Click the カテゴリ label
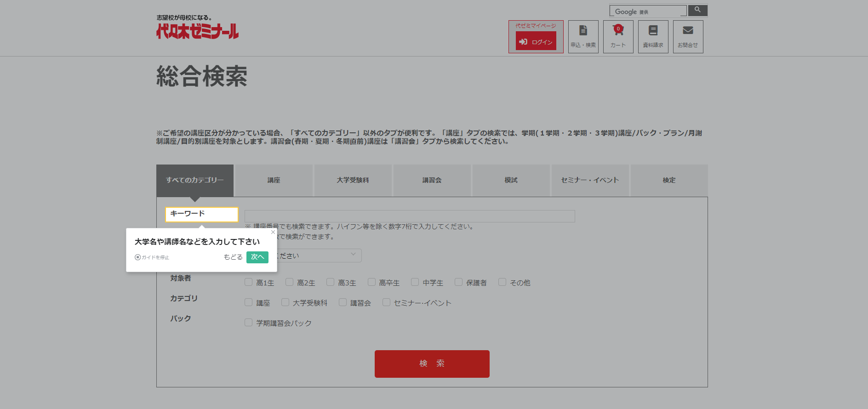 [184, 298]
